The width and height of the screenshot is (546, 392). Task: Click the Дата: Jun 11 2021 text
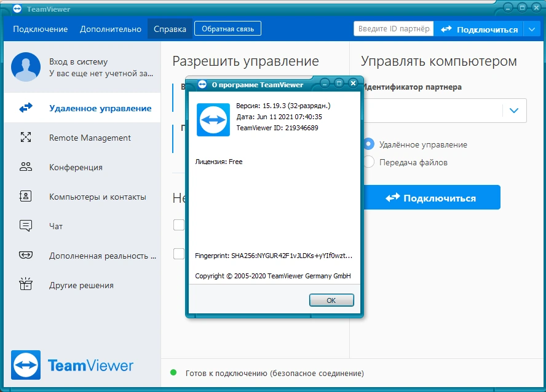pyautogui.click(x=279, y=117)
